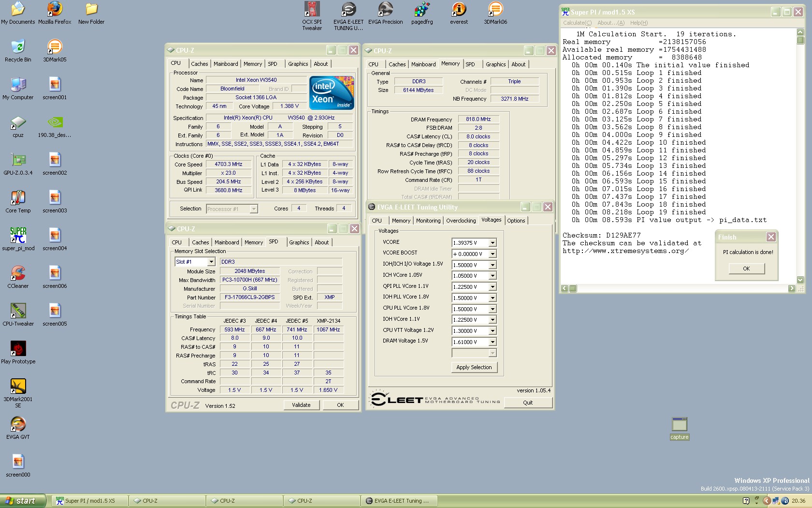Switch to Monitoring tab in E-LEET

428,221
